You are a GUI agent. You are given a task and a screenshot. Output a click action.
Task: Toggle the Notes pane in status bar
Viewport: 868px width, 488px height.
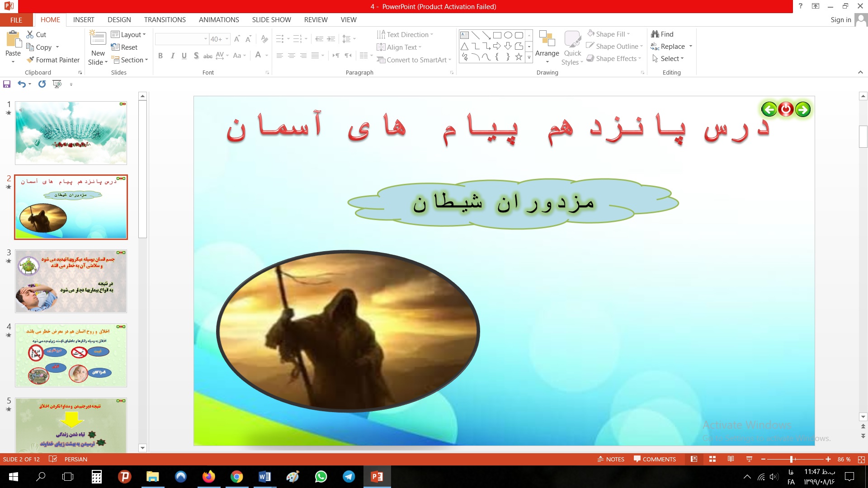click(x=611, y=459)
